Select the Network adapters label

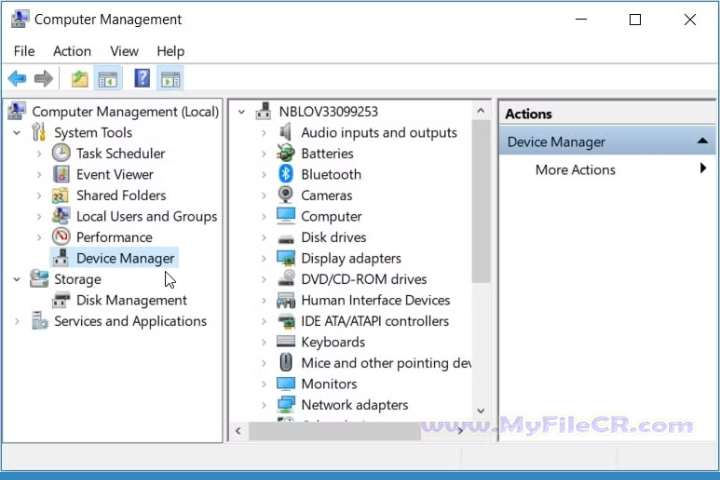(354, 405)
